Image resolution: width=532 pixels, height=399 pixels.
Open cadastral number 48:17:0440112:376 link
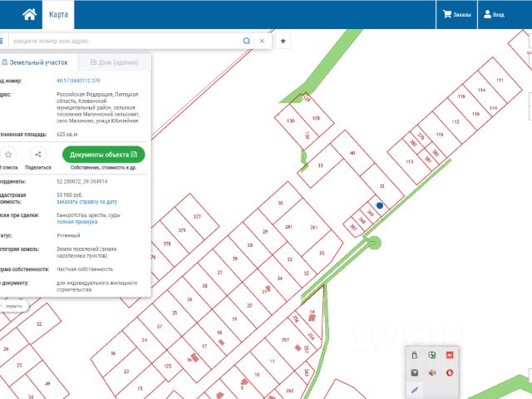point(78,81)
